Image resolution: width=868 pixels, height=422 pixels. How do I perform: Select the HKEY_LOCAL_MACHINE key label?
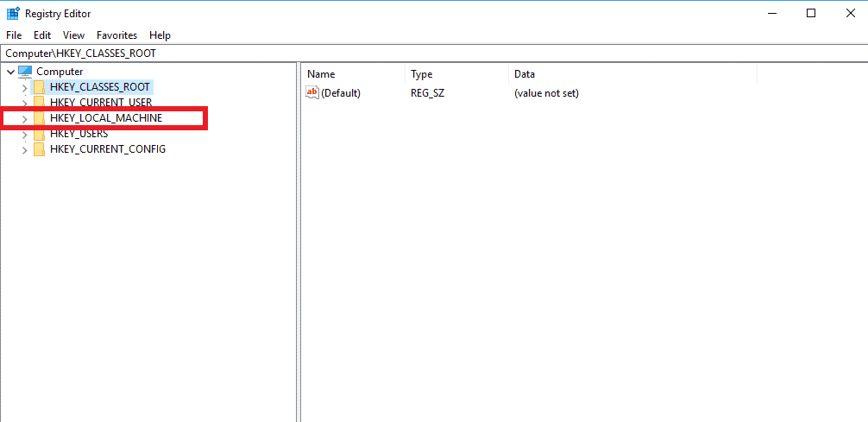click(106, 118)
